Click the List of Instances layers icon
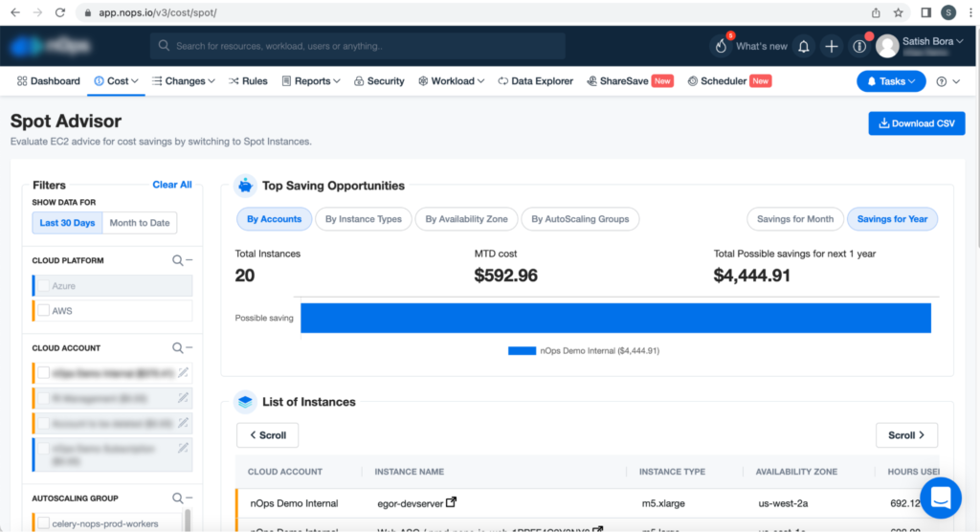This screenshot has width=980, height=532. [245, 402]
